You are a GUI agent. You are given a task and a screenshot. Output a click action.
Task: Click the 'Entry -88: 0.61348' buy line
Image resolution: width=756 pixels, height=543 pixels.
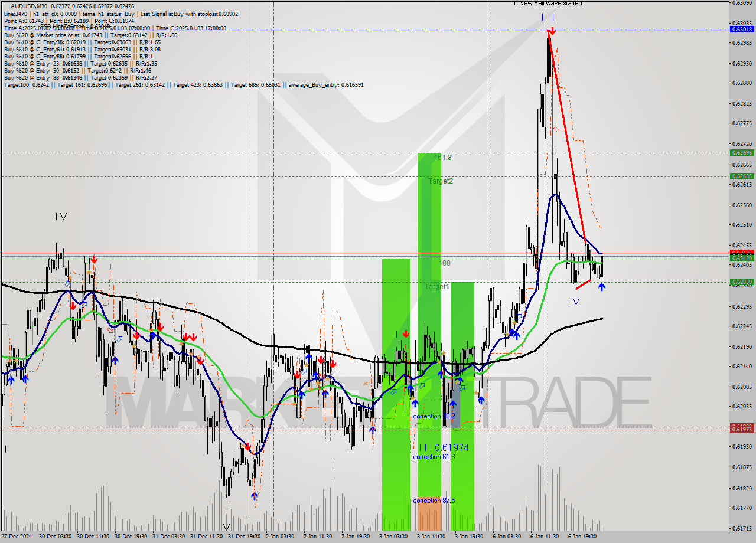(x=80, y=77)
